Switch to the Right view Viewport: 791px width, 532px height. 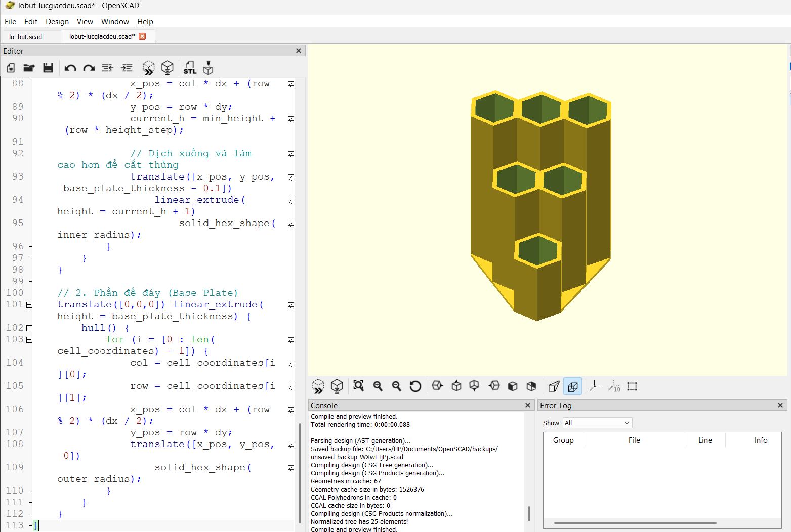click(437, 386)
